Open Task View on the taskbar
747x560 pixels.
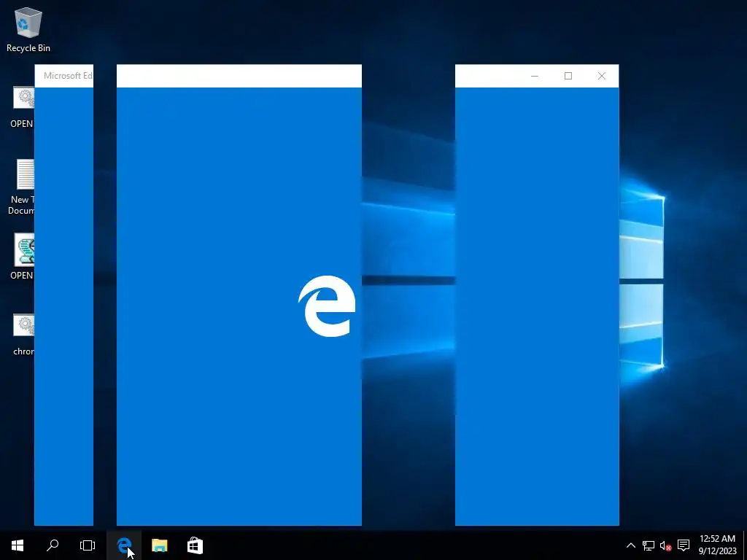(x=88, y=545)
